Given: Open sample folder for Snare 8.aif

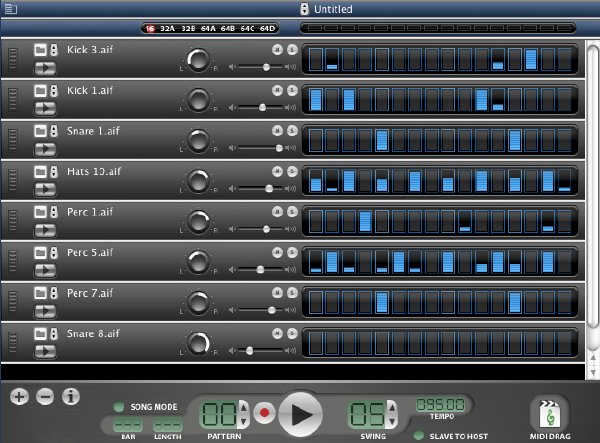Looking at the screenshot, I should coord(40,334).
